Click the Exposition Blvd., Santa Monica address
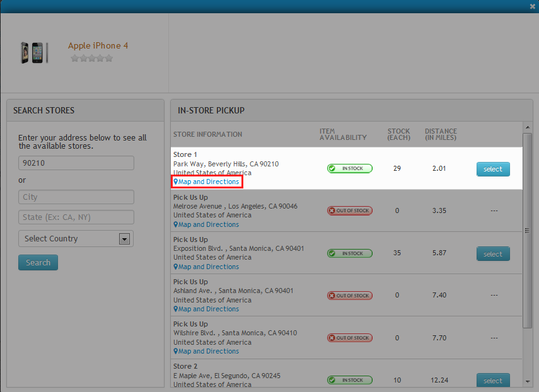539x392 pixels. coord(238,248)
